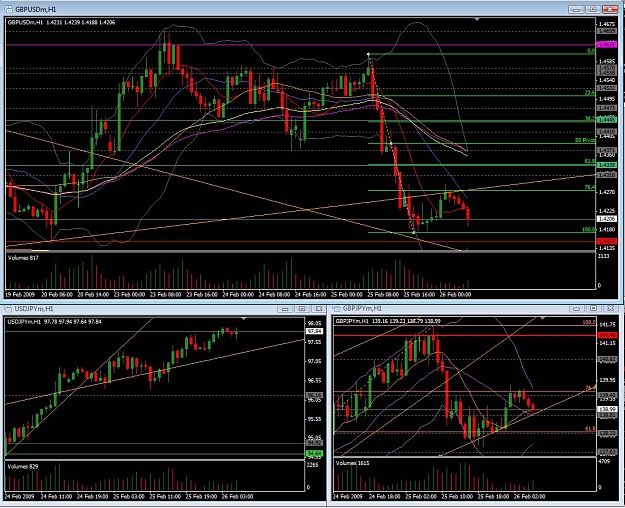Click the '26 Feb 02:00' time label in GBPJPYm

(x=529, y=496)
